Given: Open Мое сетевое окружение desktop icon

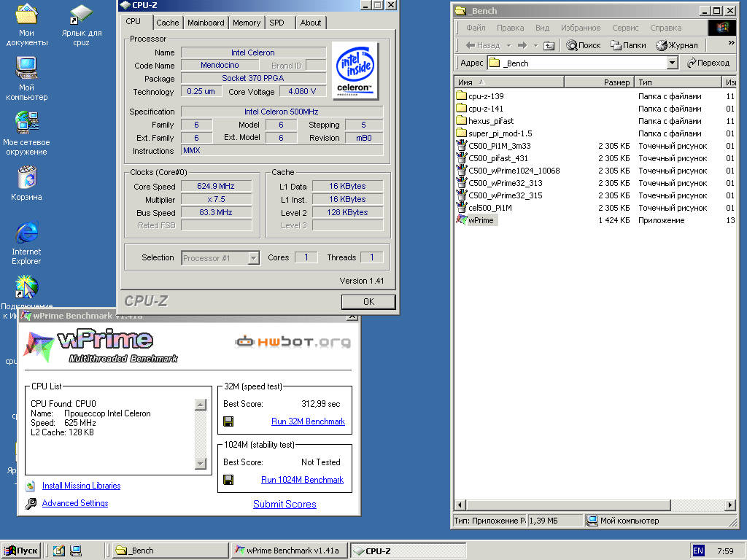Looking at the screenshot, I should click(x=27, y=133).
